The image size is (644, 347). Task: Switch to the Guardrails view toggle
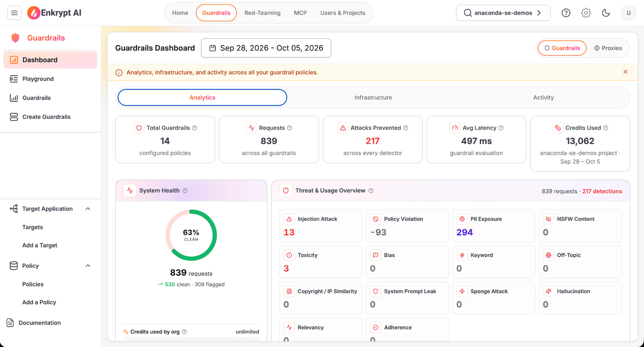pos(562,48)
